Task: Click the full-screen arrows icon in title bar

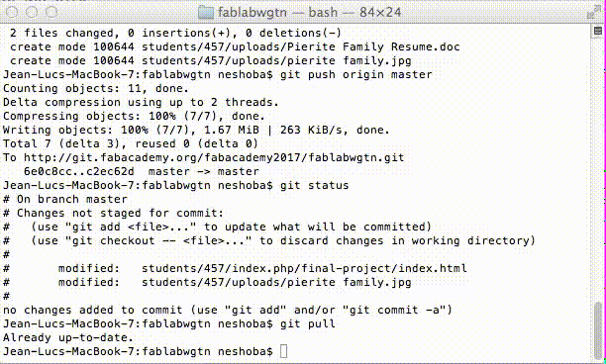Action: click(593, 13)
